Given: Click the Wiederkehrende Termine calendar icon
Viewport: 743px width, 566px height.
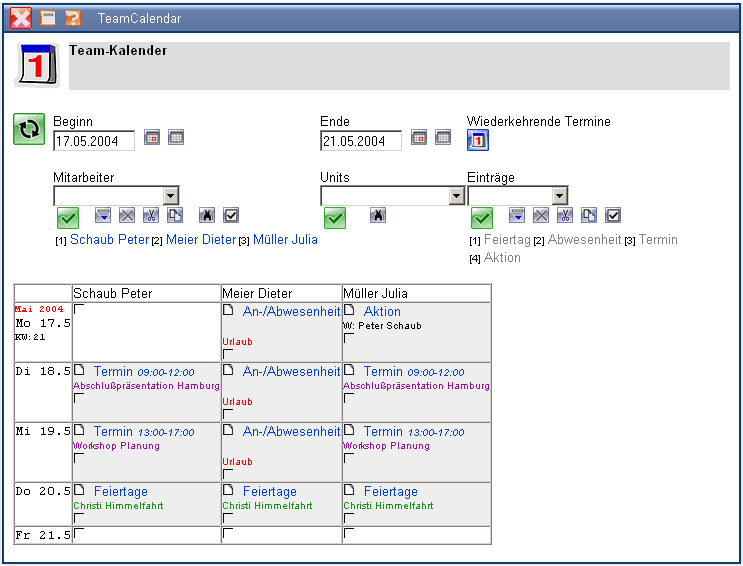Looking at the screenshot, I should point(478,140).
